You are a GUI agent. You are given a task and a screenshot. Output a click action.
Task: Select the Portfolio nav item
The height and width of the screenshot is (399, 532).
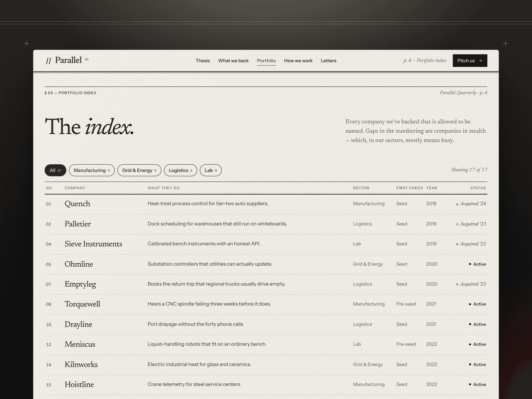(266, 61)
